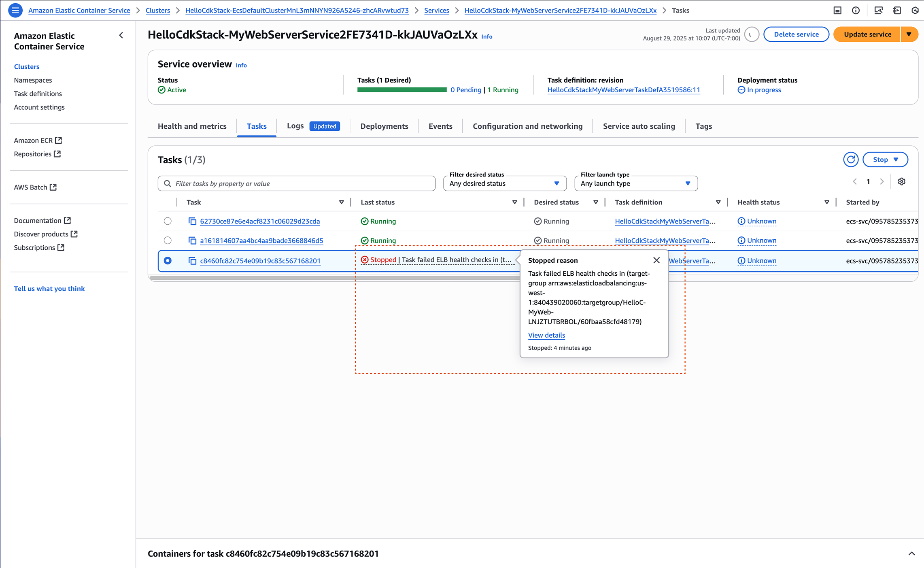Open Update service dropdown arrow
This screenshot has height=568, width=924.
point(909,34)
